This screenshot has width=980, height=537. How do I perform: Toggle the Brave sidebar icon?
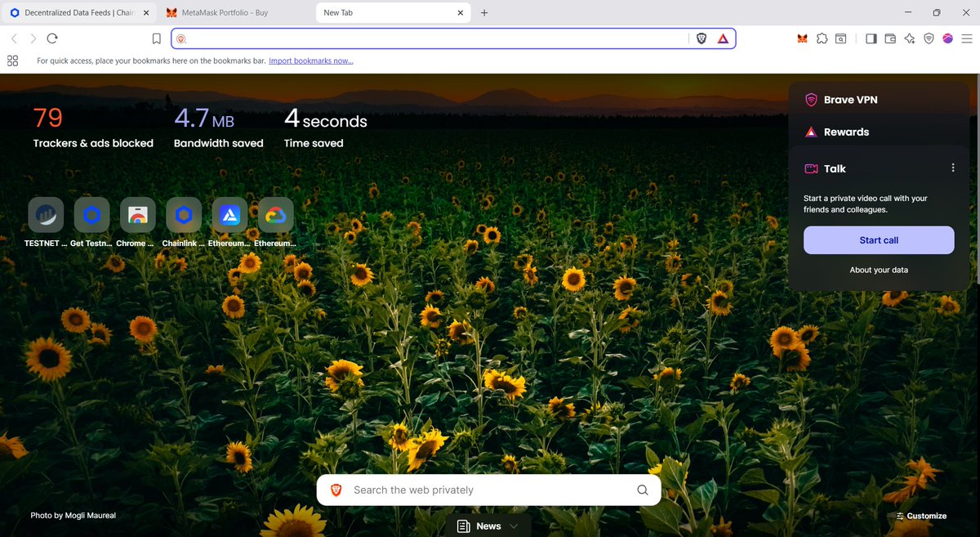(x=871, y=38)
